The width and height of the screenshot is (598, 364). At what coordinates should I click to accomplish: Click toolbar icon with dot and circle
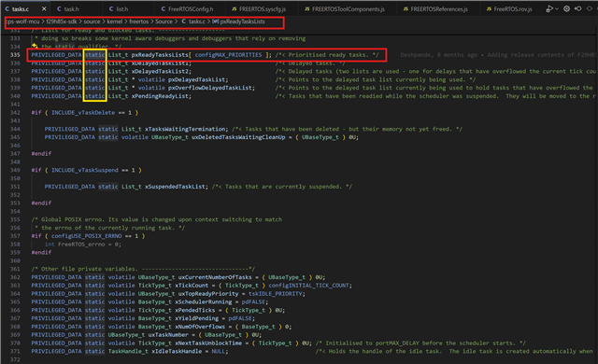(578, 8)
